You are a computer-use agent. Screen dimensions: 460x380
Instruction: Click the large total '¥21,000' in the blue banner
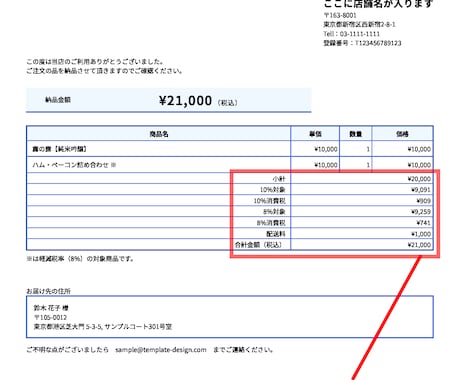[185, 101]
